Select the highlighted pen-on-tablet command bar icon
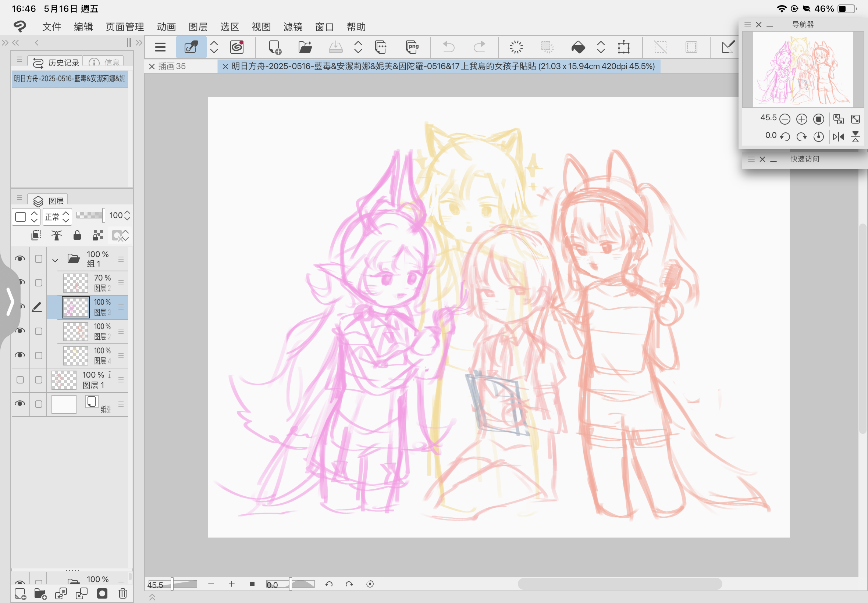The height and width of the screenshot is (603, 868). (x=191, y=47)
